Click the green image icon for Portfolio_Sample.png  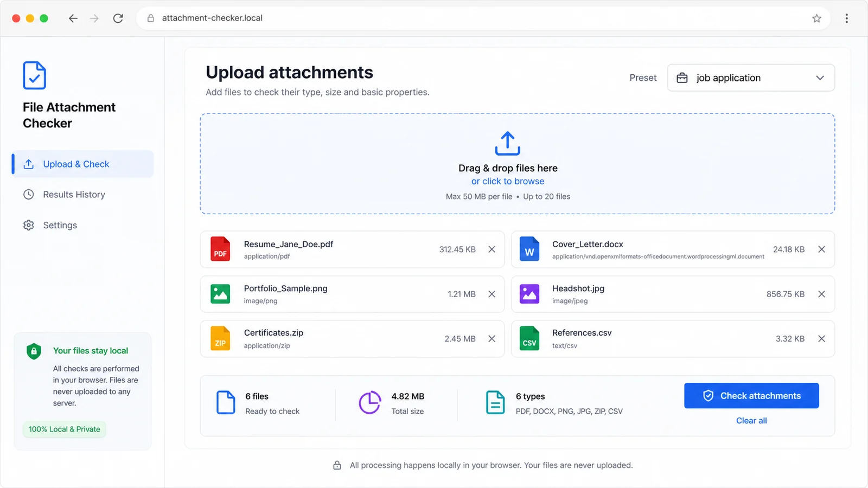220,294
